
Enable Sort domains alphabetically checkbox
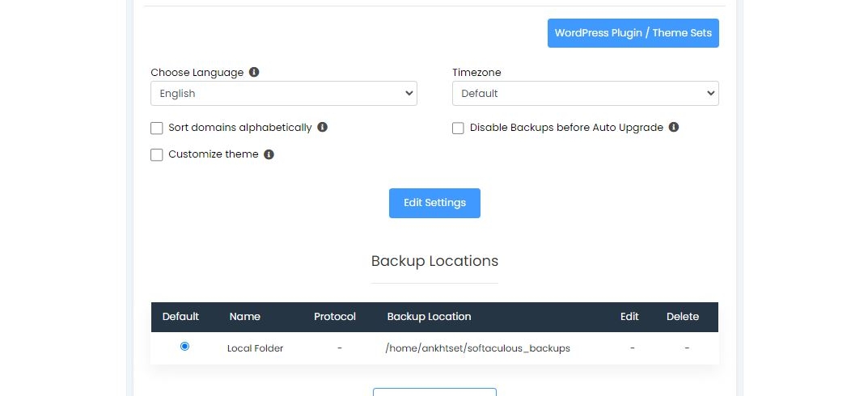tap(157, 128)
